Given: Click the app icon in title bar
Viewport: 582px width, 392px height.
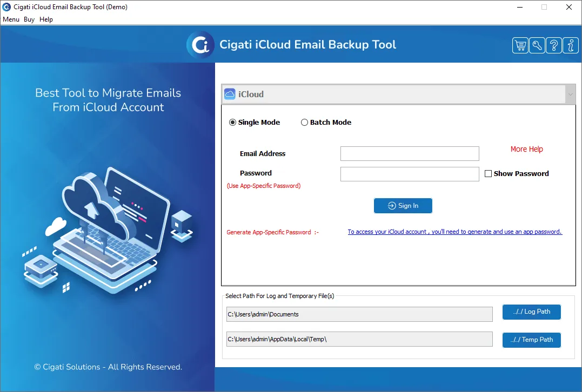Looking at the screenshot, I should [6, 7].
